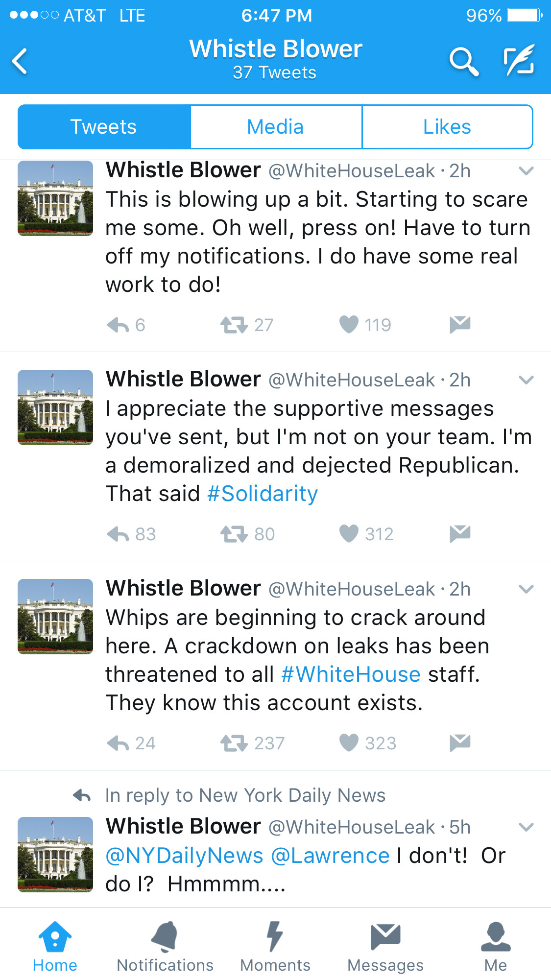The width and height of the screenshot is (551, 980).
Task: Compose a new tweet with quill icon
Action: click(x=519, y=60)
